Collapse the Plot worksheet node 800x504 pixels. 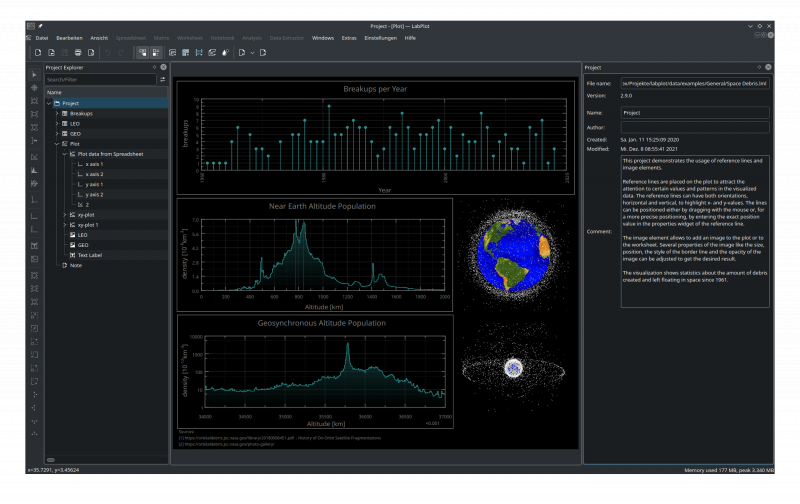click(57, 144)
